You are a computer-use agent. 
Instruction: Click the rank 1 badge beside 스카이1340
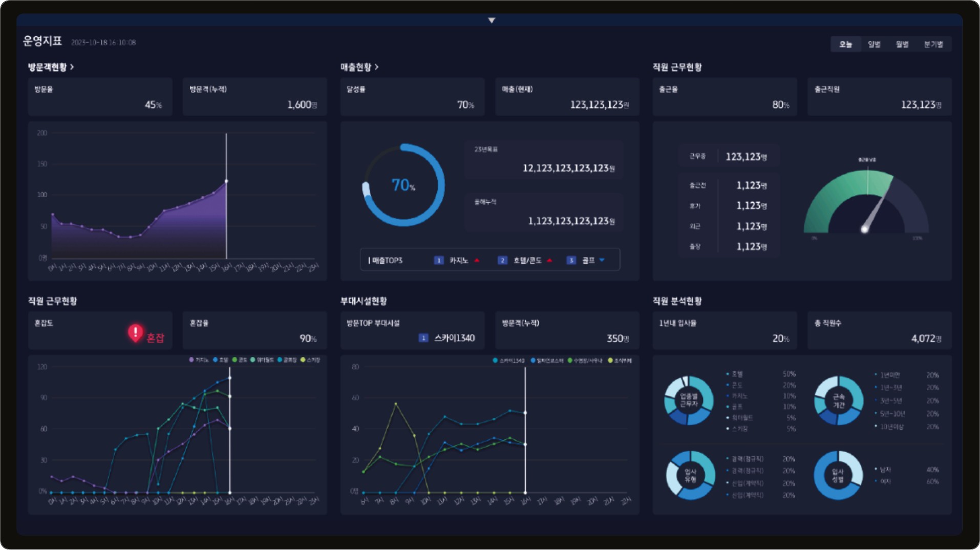[x=423, y=338]
